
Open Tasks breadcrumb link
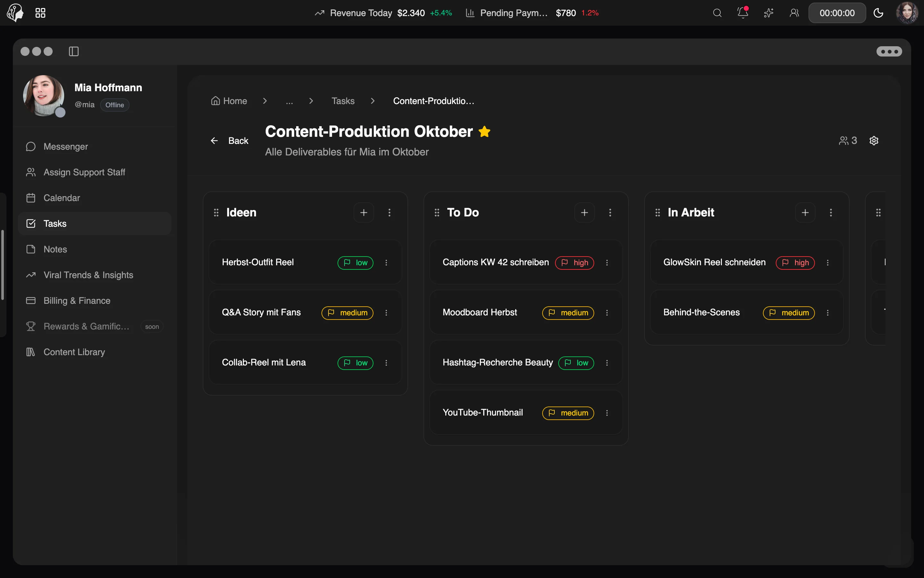pyautogui.click(x=343, y=101)
